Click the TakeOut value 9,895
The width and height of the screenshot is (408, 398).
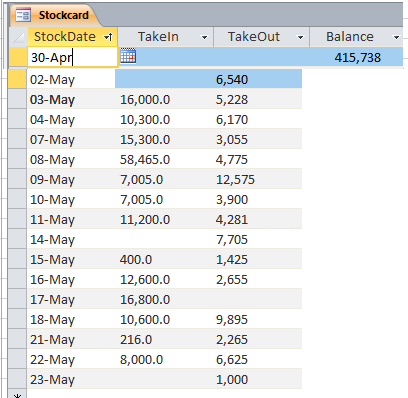point(232,320)
